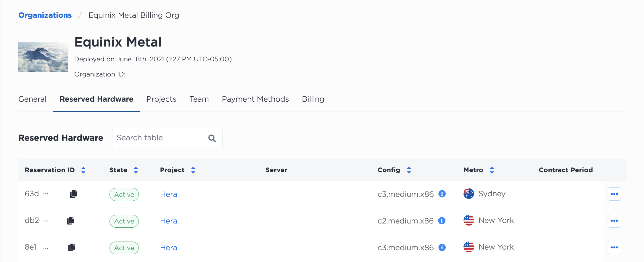Screen dimensions: 644x262
Task: Open actions menu for db2 reservation
Action: click(x=614, y=221)
